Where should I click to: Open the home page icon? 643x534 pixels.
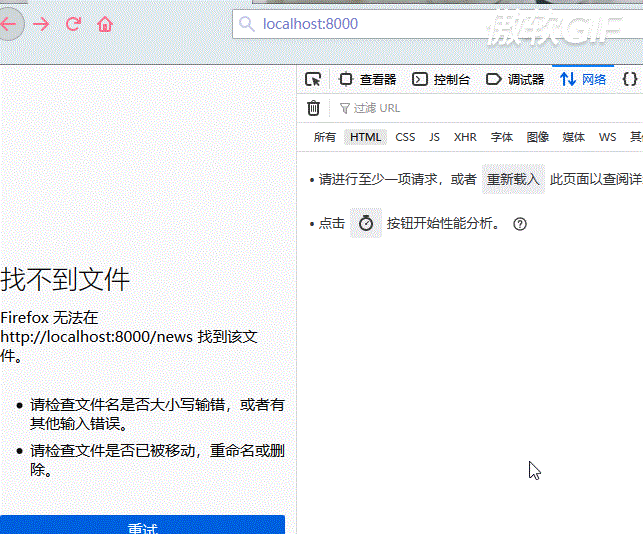[105, 24]
